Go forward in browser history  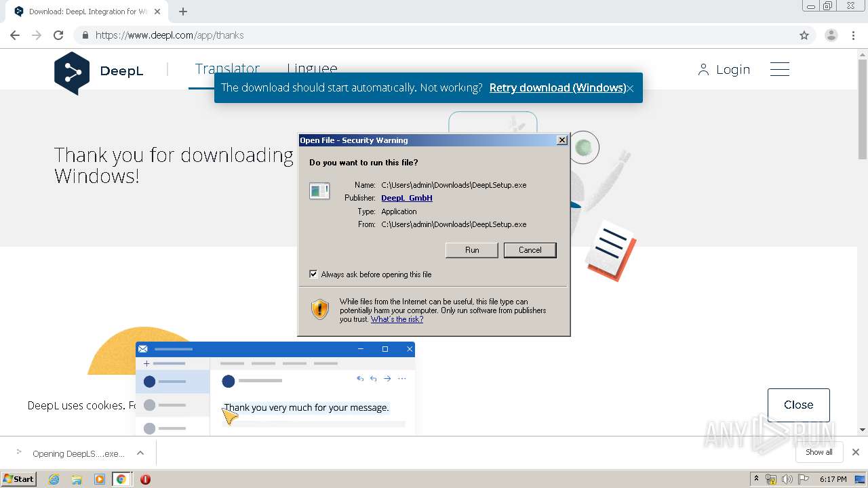coord(37,35)
